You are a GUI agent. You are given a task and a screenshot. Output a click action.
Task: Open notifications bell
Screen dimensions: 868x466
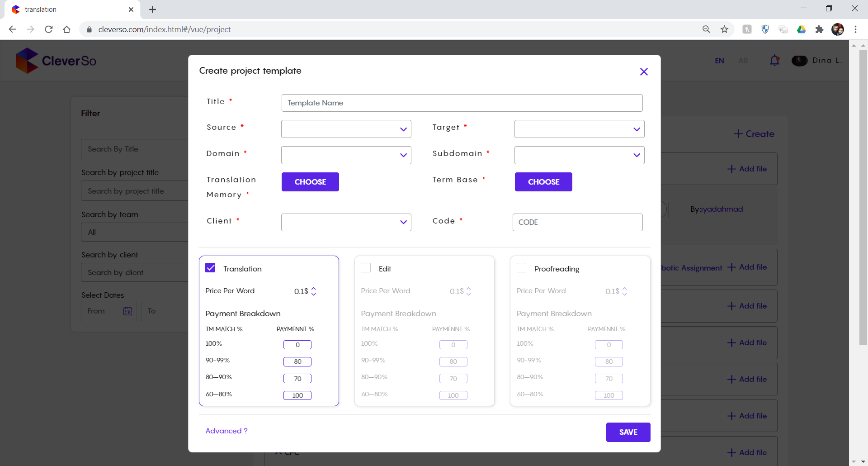774,60
